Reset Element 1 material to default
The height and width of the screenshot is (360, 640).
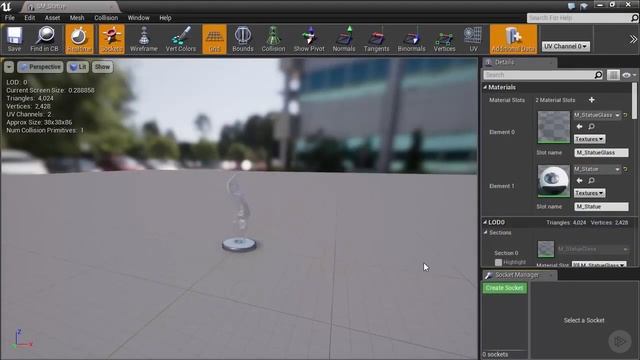(625, 169)
